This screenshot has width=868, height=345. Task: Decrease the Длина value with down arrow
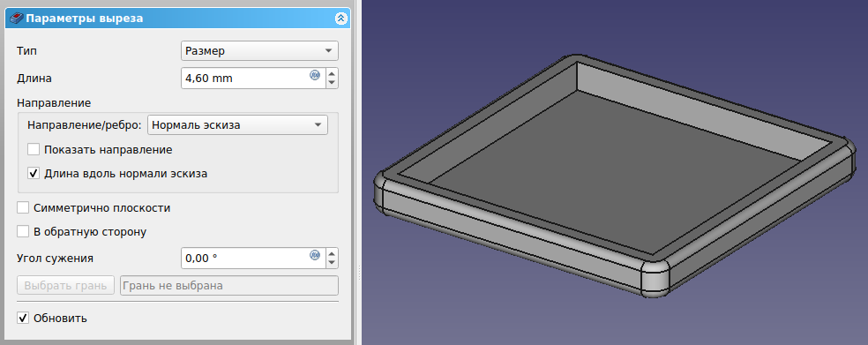pos(332,83)
